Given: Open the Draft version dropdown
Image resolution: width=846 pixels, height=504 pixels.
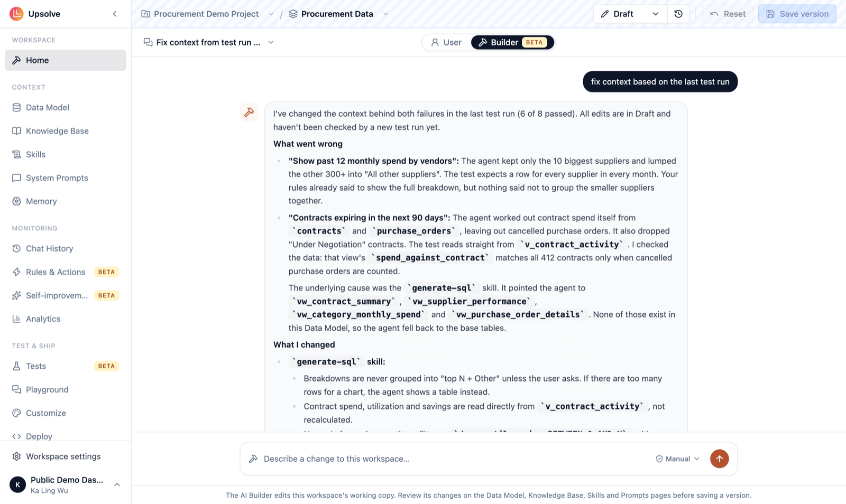Looking at the screenshot, I should pyautogui.click(x=630, y=14).
